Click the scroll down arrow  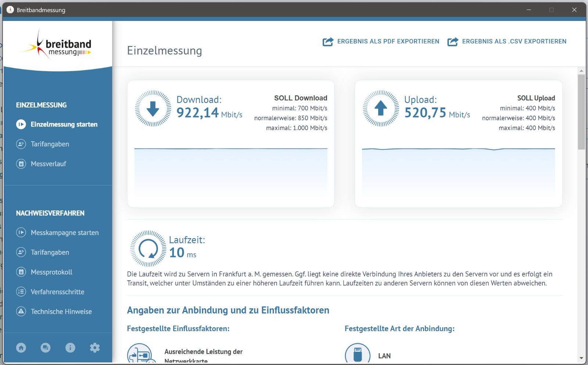point(581,358)
